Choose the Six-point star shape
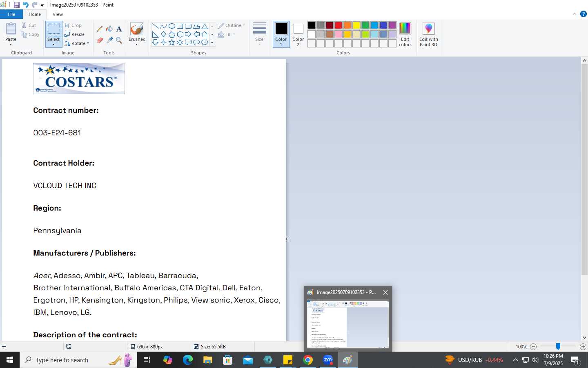Screen dimensions: 588x368 tap(180, 42)
